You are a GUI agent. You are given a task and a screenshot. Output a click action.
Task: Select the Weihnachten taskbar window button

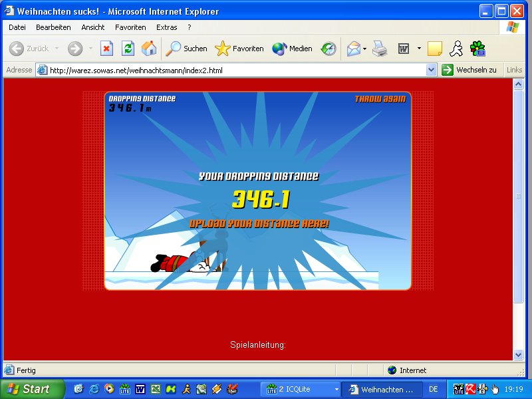point(382,389)
